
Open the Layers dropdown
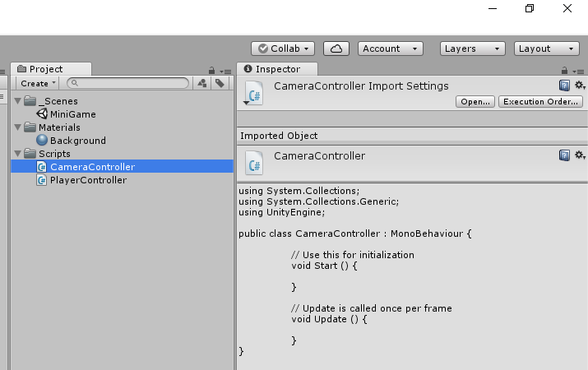[472, 49]
